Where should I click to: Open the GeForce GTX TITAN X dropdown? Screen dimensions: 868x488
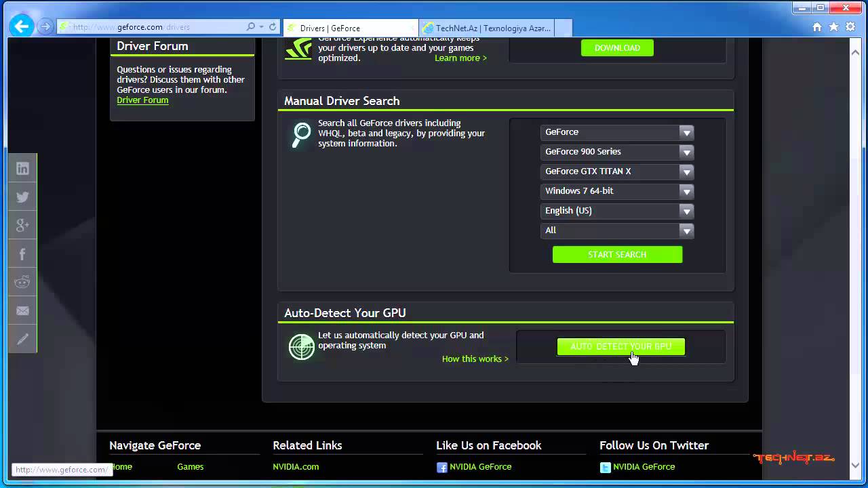click(x=617, y=171)
